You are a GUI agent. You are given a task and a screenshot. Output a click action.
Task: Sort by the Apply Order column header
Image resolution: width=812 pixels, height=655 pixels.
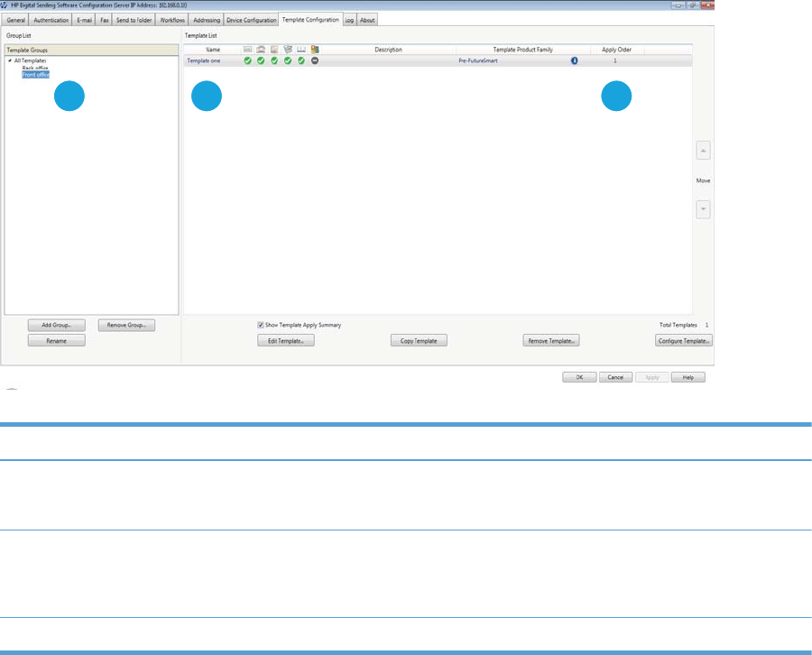[617, 50]
